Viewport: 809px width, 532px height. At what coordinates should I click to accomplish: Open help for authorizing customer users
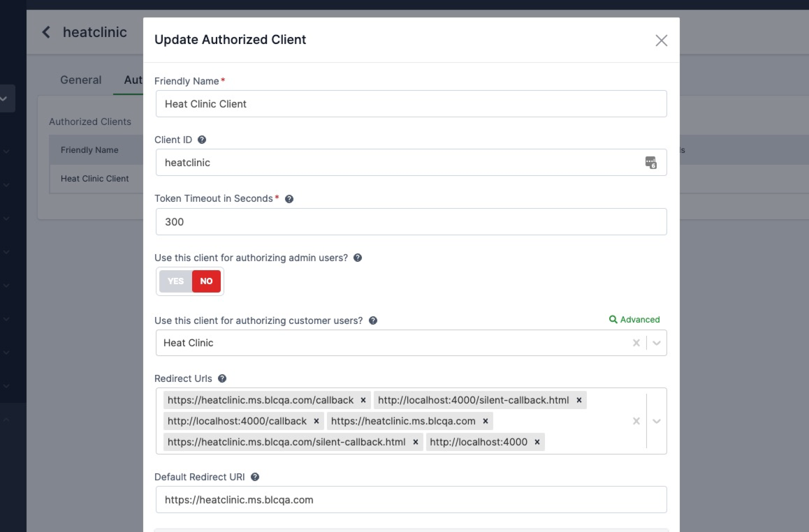[373, 319]
